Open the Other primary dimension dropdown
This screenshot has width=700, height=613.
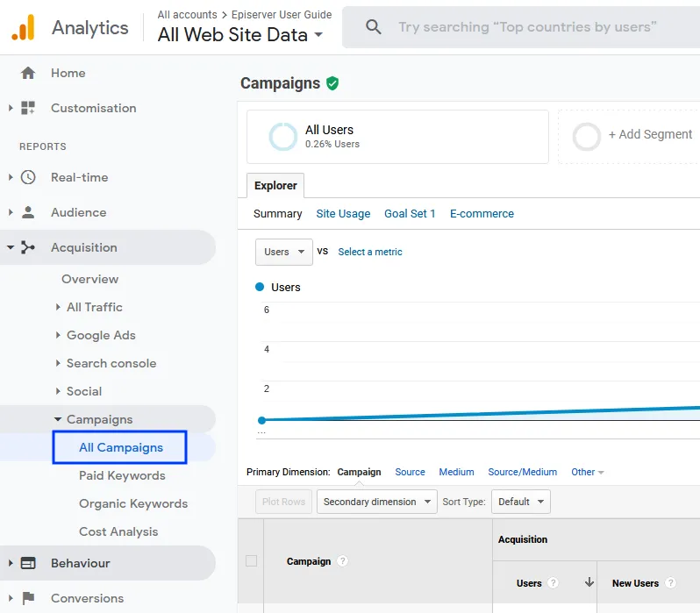pyautogui.click(x=587, y=472)
